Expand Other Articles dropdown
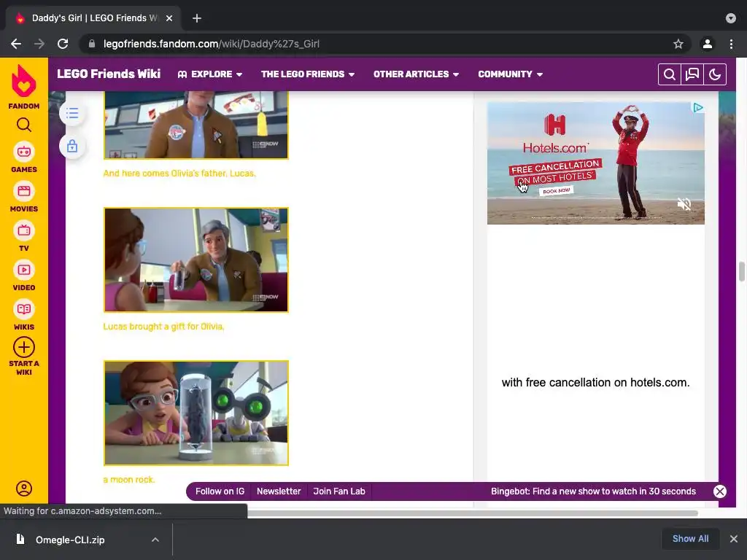 point(416,74)
